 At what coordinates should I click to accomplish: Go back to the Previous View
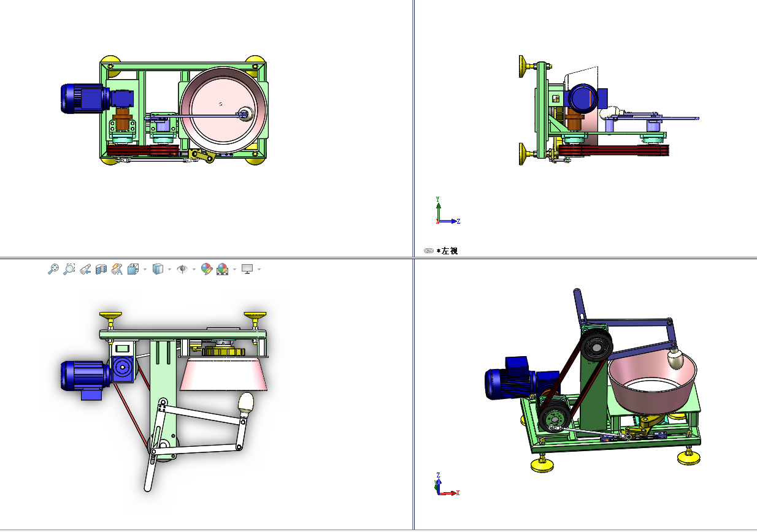pyautogui.click(x=85, y=269)
